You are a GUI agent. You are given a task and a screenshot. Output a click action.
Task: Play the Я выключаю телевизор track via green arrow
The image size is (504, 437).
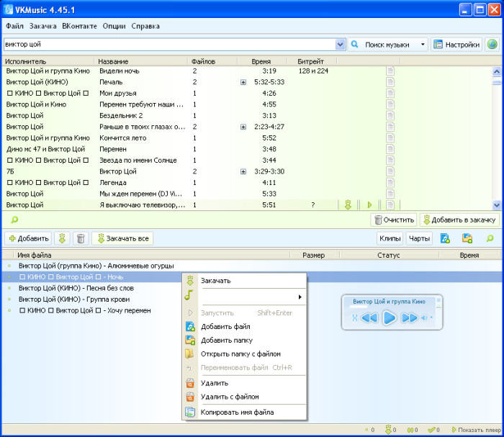[369, 204]
